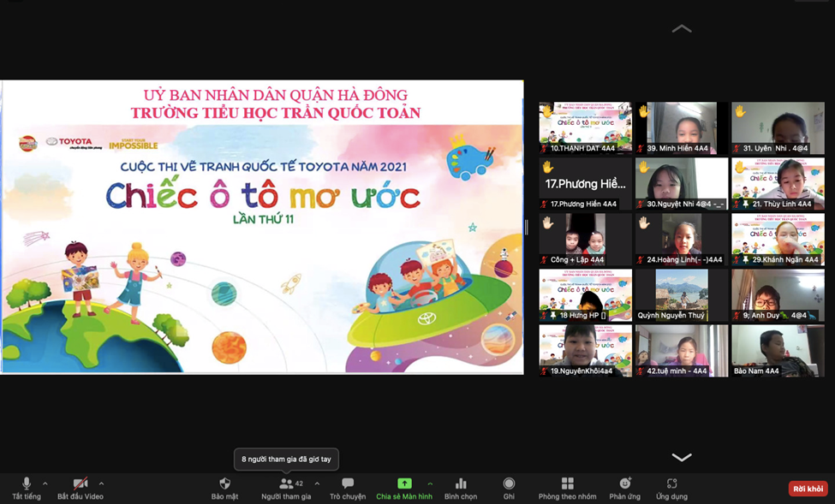
Task: Select the 29.Khánh Ngân 4A4 tile
Action: pyautogui.click(x=778, y=240)
